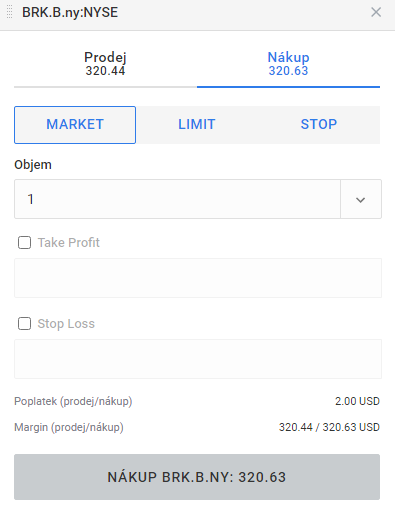This screenshot has width=395, height=517.
Task: Expand the Objem dropdown chevron
Action: coord(361,199)
